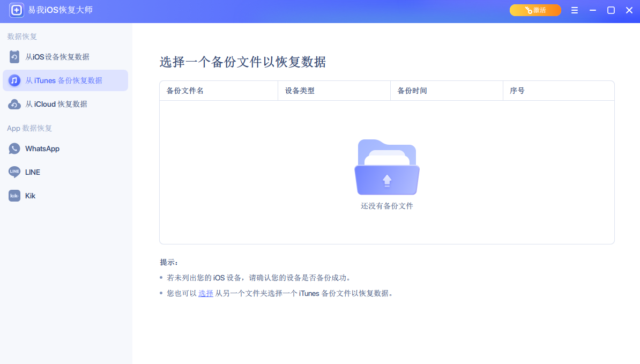
Task: Click the Kik icon in sidebar
Action: coord(14,196)
